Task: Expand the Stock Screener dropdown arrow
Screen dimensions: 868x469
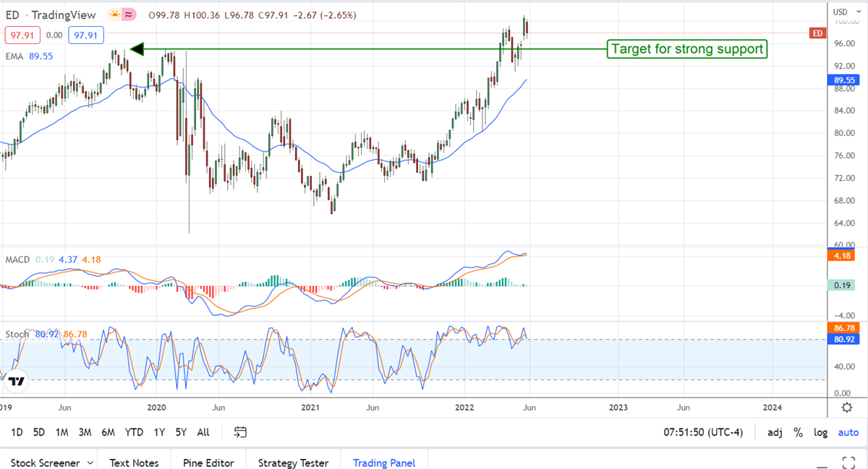Action: [x=90, y=462]
